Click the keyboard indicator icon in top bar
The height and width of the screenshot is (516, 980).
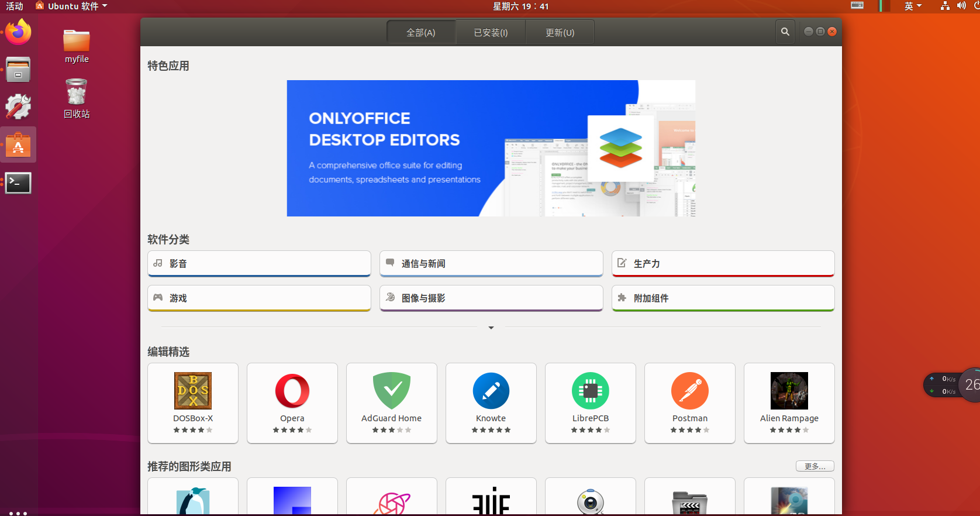pyautogui.click(x=857, y=6)
